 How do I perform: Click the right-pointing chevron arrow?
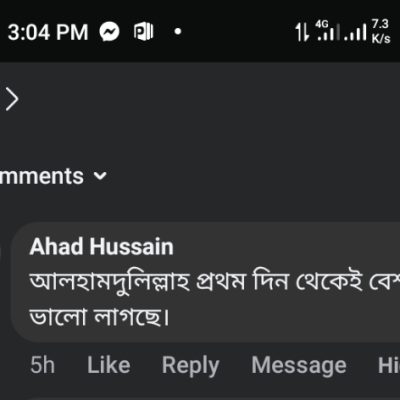tap(12, 99)
